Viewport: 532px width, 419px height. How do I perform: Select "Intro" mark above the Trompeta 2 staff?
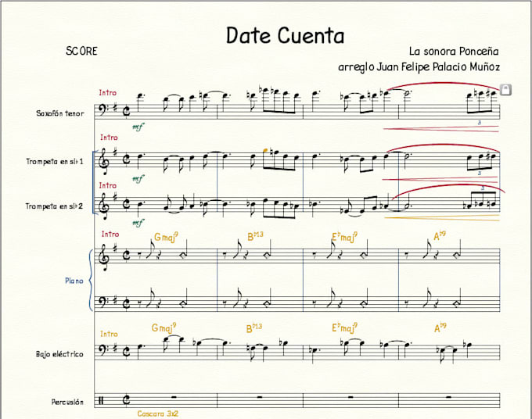click(107, 185)
